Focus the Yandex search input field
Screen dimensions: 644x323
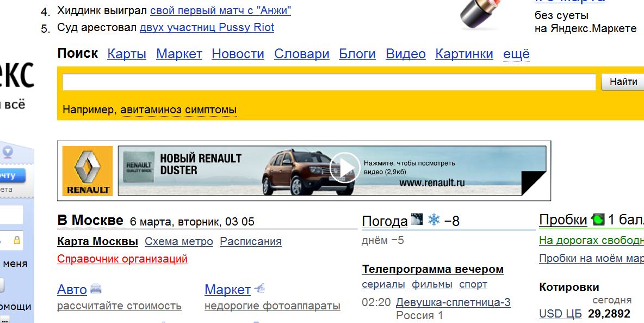[x=329, y=82]
